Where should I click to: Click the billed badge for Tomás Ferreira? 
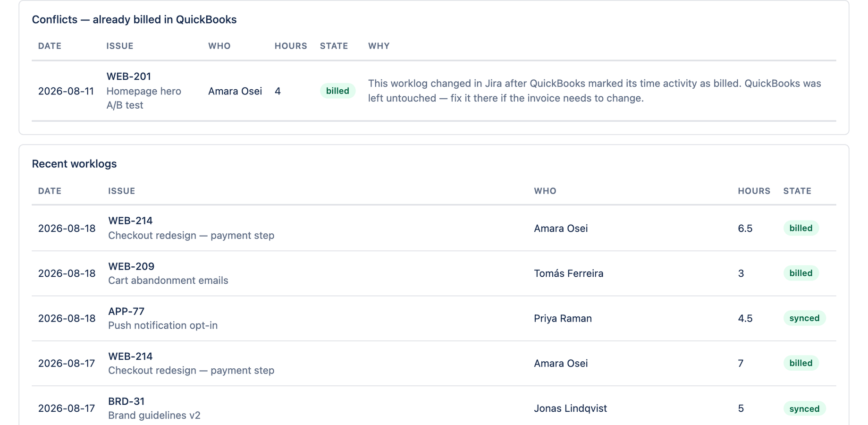point(801,273)
